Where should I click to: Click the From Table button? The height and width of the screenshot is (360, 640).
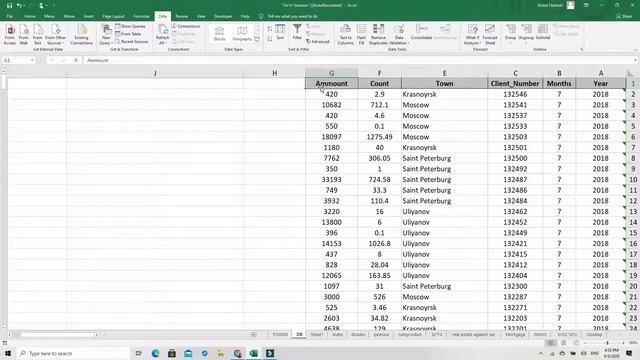click(128, 34)
